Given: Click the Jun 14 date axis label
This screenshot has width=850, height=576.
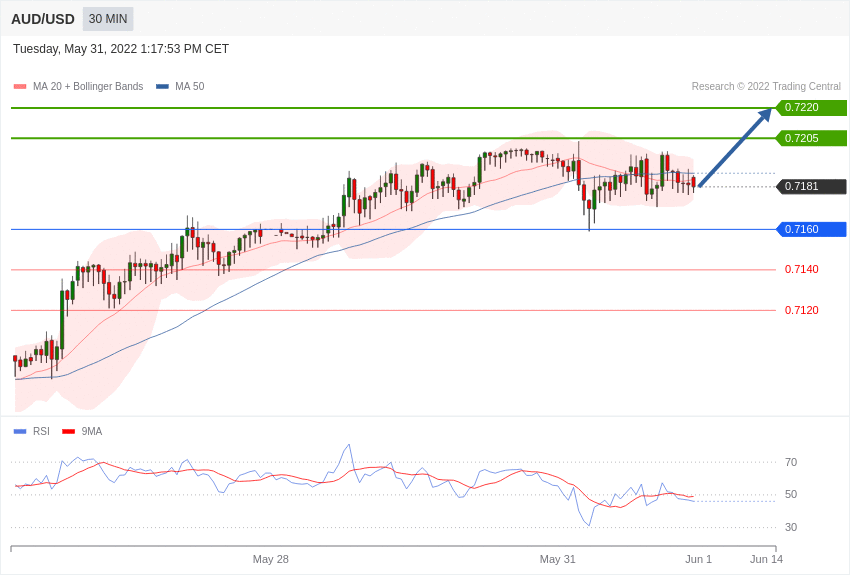Looking at the screenshot, I should (x=767, y=559).
